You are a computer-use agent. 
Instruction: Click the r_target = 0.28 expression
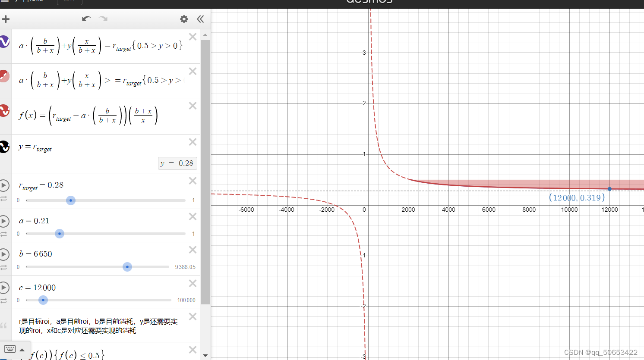(x=41, y=185)
